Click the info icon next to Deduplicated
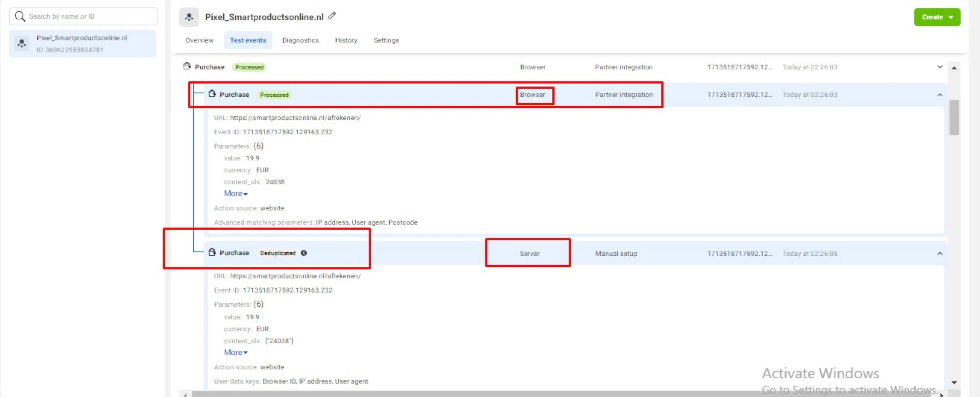This screenshot has width=980, height=397. coord(303,253)
